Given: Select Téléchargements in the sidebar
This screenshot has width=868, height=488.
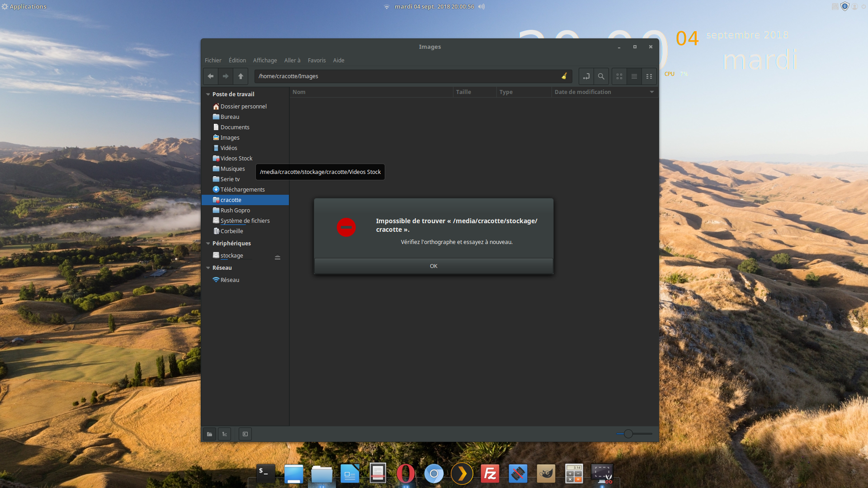Looking at the screenshot, I should tap(242, 190).
